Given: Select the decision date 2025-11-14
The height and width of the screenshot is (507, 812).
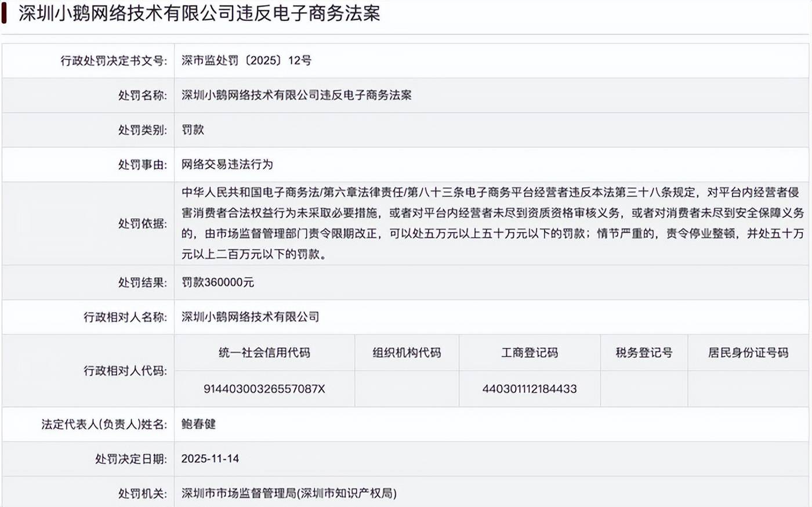Looking at the screenshot, I should point(210,459).
